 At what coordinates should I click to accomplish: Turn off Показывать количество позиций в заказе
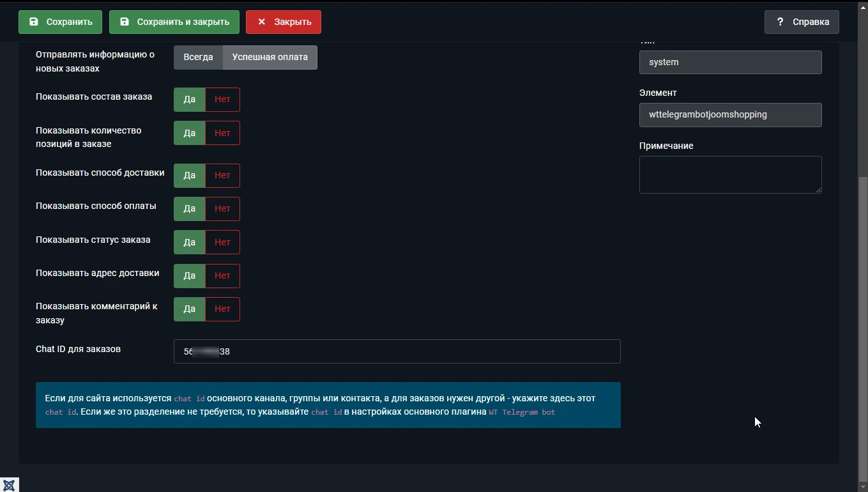pos(223,133)
